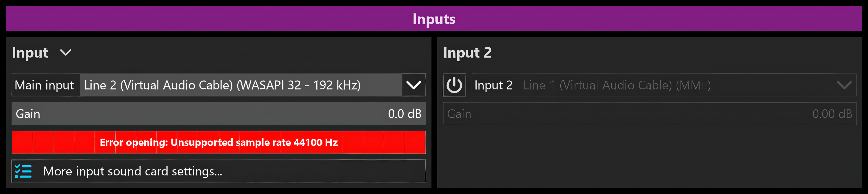The width and height of the screenshot is (868, 194).
Task: Adjust the Main input Gain slider
Action: coord(219,114)
